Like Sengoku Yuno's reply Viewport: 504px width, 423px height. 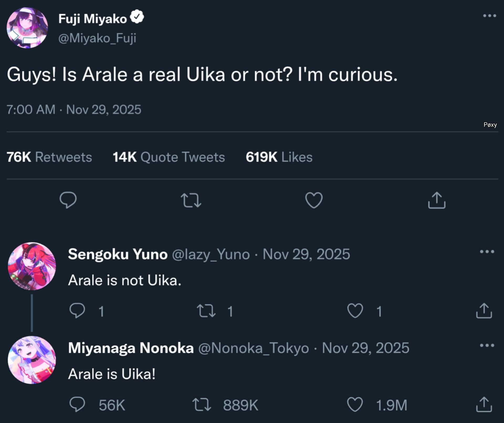pos(355,311)
